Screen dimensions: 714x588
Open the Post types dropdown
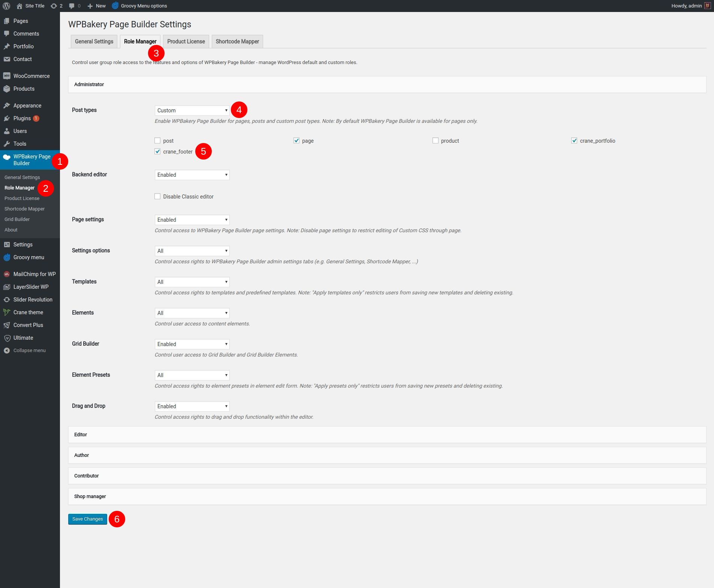[x=192, y=110]
